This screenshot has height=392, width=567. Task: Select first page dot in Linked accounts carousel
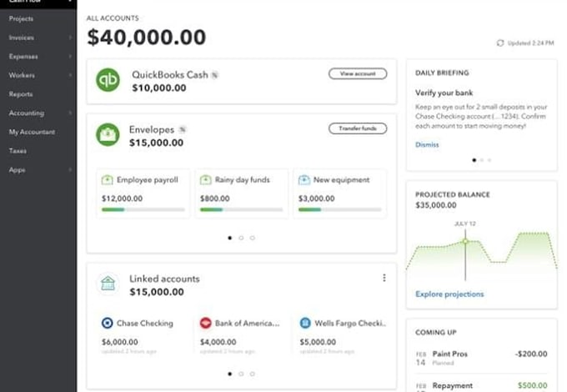[x=229, y=374]
